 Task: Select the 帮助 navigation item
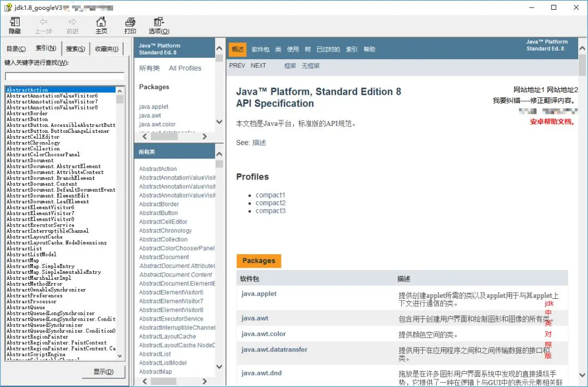click(369, 49)
